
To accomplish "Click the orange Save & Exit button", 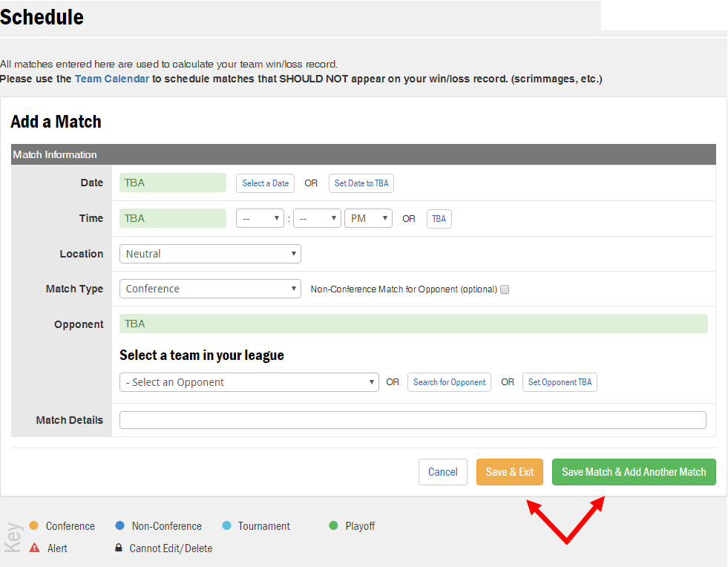I will coord(510,472).
